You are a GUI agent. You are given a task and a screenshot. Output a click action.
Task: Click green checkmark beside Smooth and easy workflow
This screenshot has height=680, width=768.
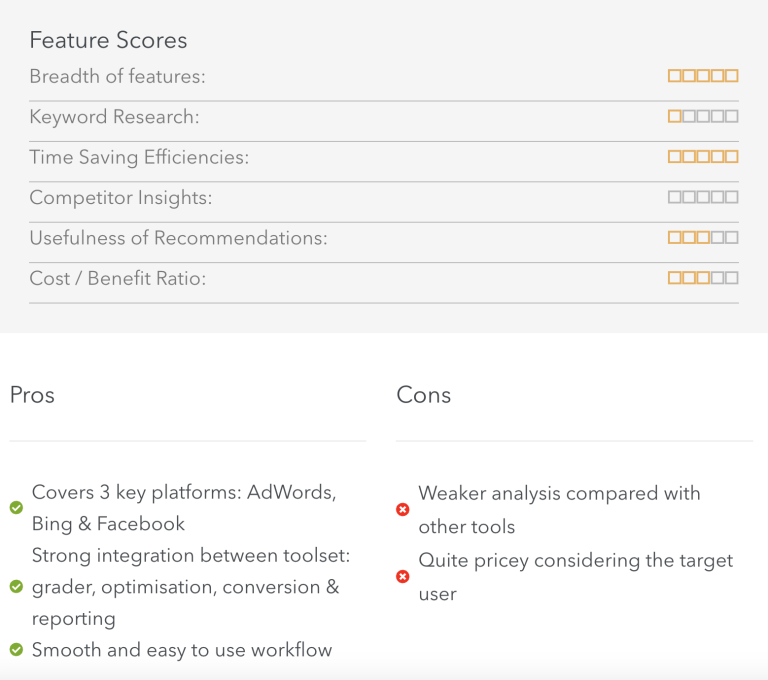tap(16, 650)
